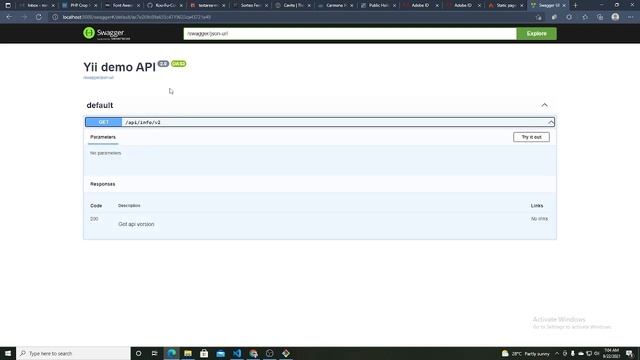
Task: Switch to the Static page tab
Action: (506, 5)
